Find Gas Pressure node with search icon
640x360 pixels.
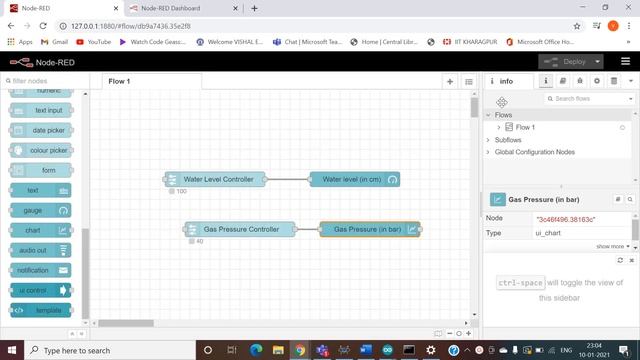[630, 199]
